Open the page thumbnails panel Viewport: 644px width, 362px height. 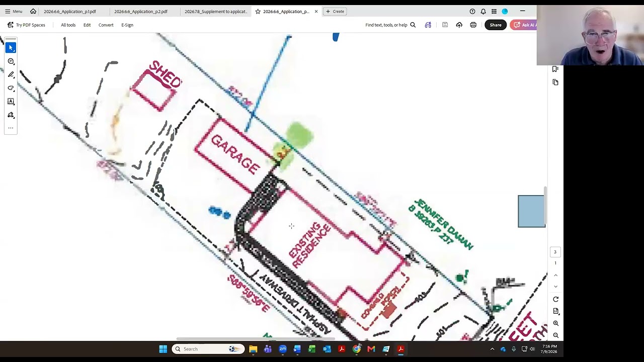(555, 82)
